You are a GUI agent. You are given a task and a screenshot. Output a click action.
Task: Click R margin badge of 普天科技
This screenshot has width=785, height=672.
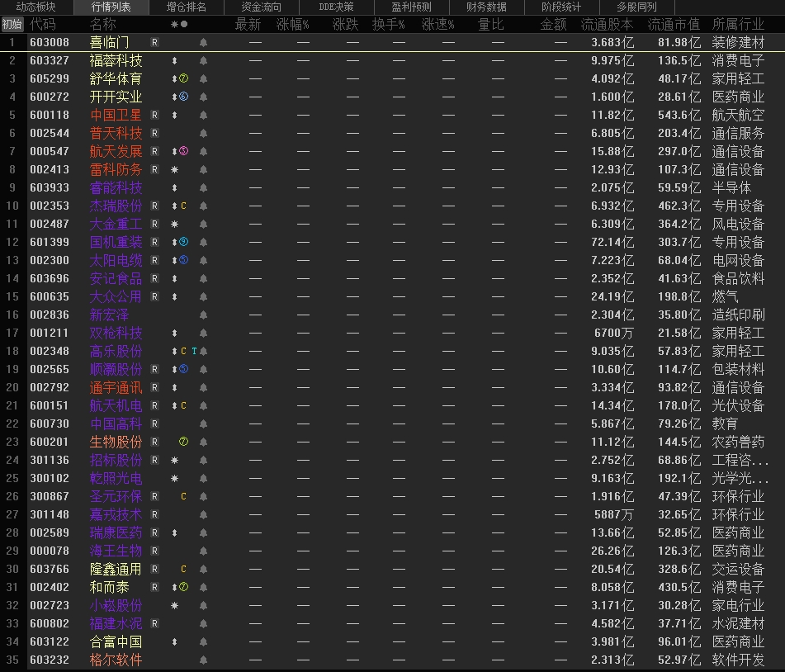pyautogui.click(x=154, y=133)
